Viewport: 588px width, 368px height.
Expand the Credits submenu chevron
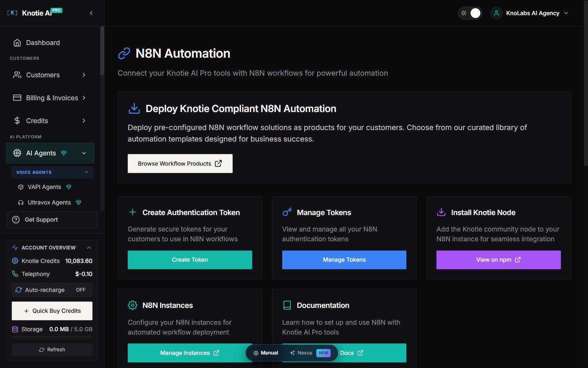coord(84,121)
